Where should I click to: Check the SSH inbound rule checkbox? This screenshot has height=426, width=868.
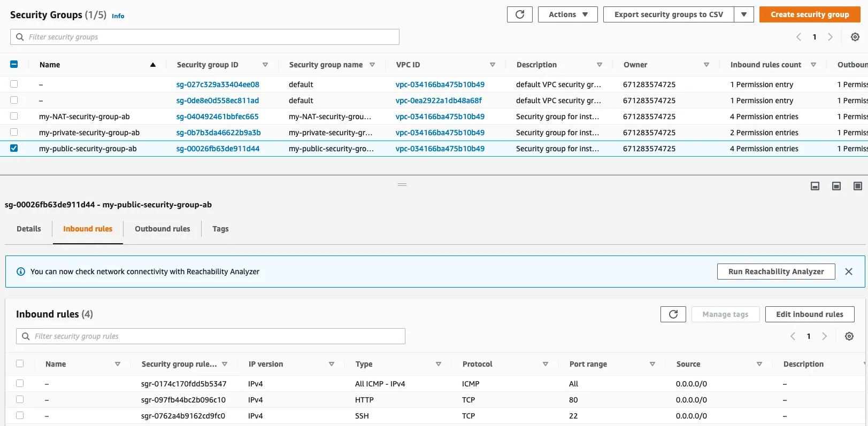tap(20, 415)
